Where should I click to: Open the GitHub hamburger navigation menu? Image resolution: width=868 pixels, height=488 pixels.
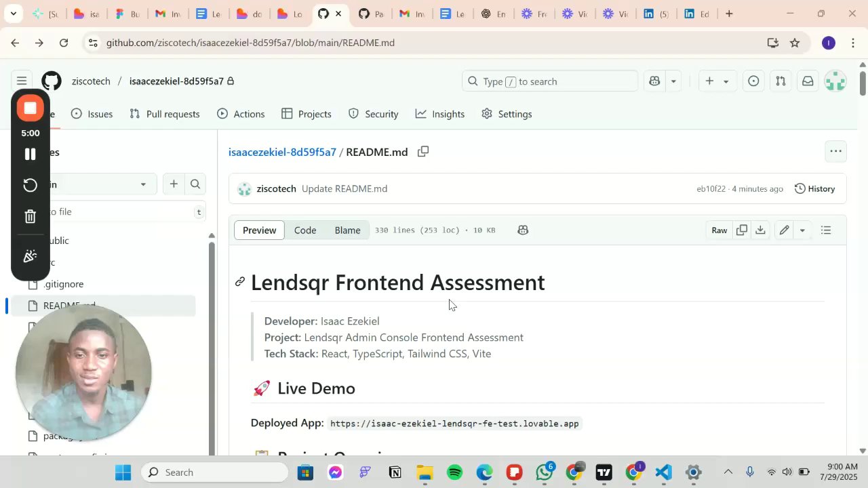22,81
